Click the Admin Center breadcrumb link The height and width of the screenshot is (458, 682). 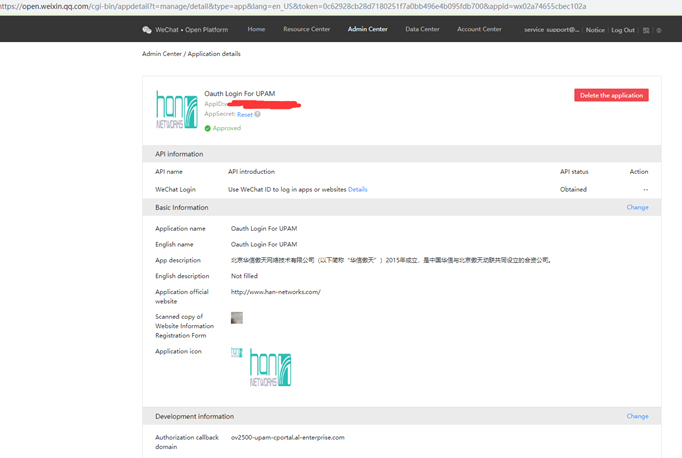click(162, 54)
